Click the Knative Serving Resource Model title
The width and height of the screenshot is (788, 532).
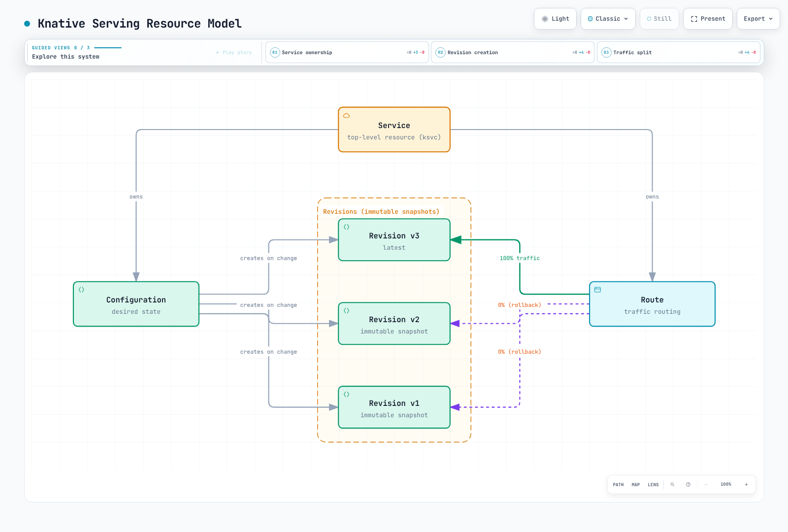click(x=139, y=24)
